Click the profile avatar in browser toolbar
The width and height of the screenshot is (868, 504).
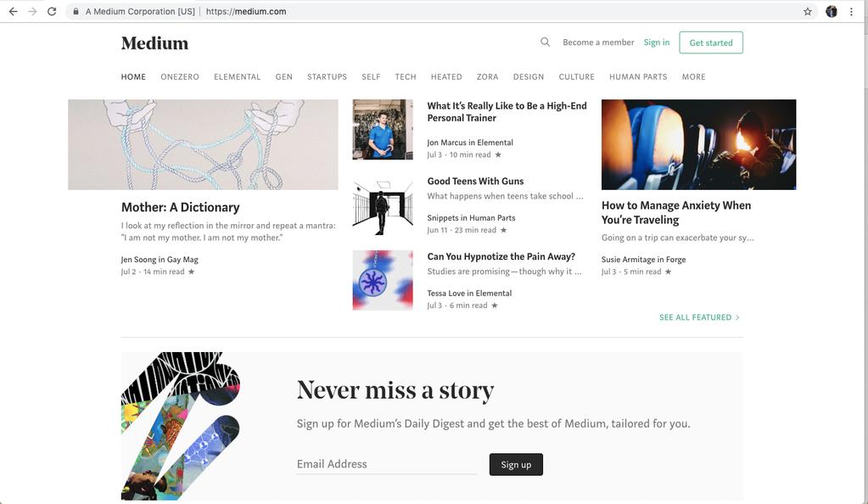[832, 11]
